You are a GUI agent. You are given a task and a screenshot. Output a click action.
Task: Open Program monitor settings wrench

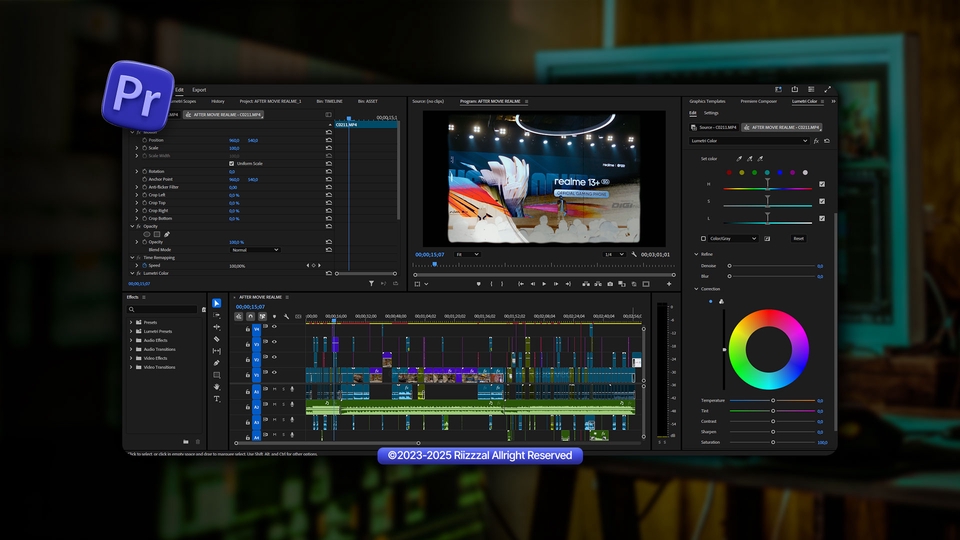coord(634,255)
